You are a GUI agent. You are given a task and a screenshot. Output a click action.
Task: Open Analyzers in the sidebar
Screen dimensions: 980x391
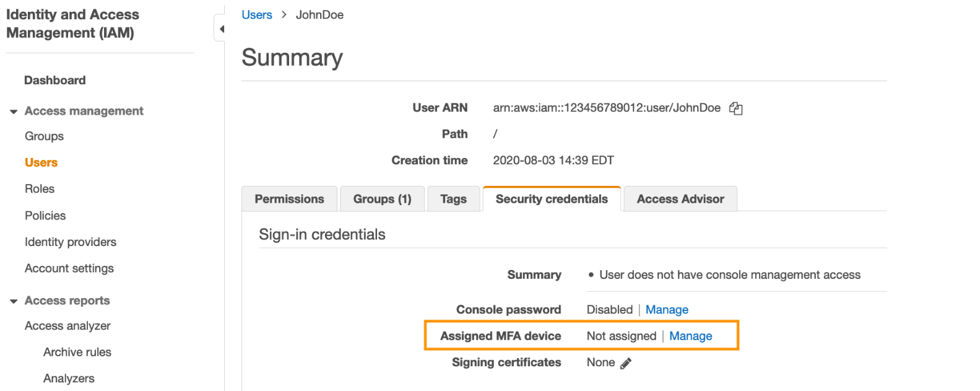69,379
